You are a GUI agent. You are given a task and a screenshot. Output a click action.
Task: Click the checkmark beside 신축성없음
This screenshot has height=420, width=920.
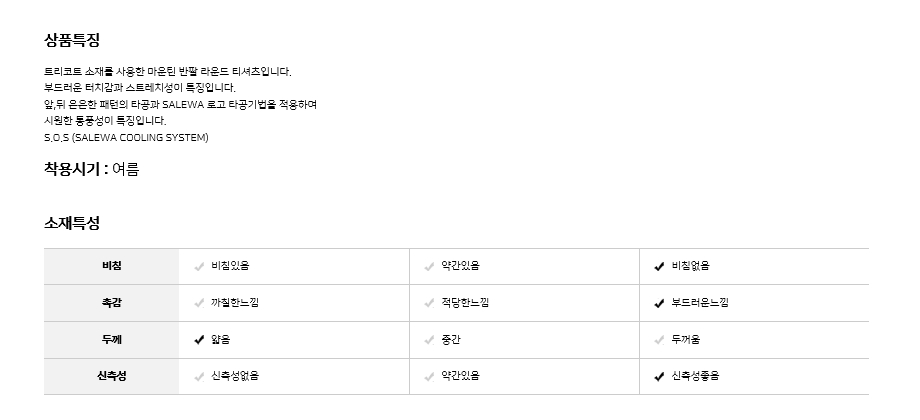[x=199, y=377]
